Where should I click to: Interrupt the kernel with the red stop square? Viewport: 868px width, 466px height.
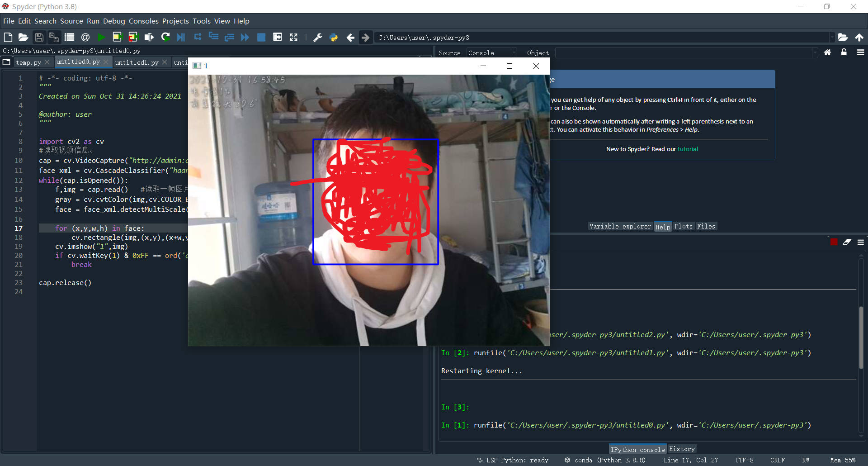click(834, 242)
